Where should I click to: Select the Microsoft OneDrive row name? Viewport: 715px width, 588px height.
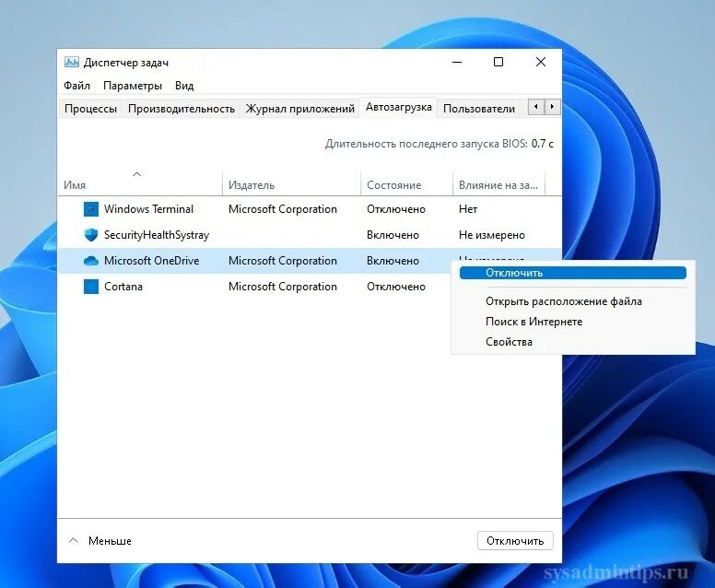(151, 261)
